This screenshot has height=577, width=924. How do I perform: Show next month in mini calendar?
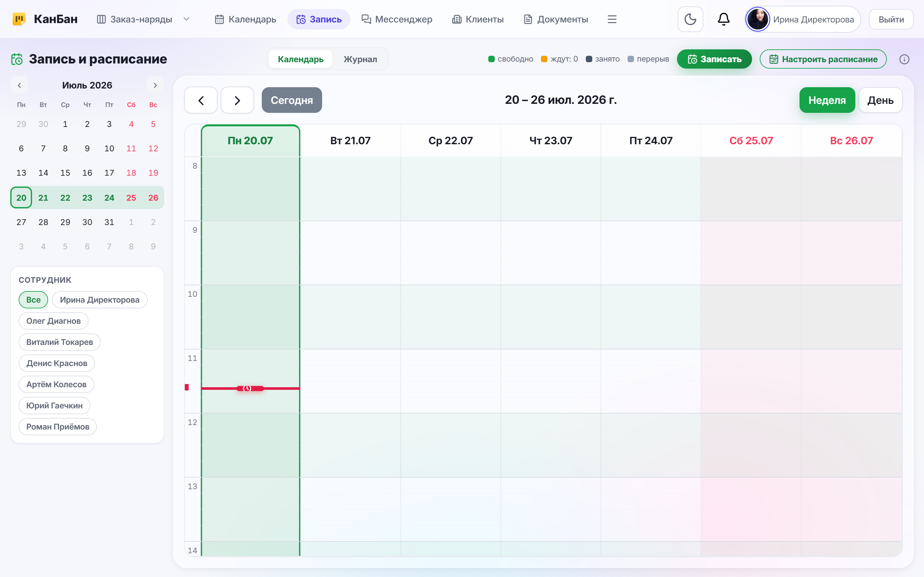point(155,85)
